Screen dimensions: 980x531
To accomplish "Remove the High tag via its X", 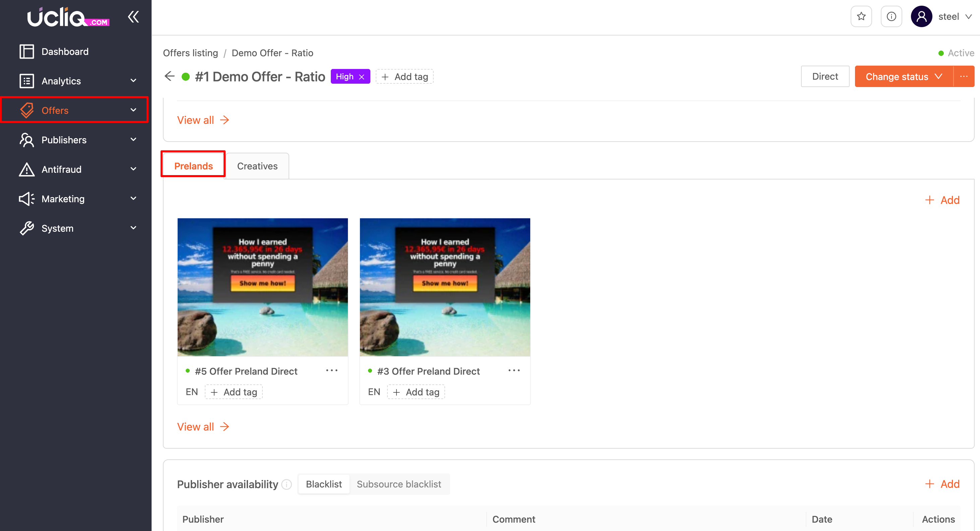I will [362, 77].
